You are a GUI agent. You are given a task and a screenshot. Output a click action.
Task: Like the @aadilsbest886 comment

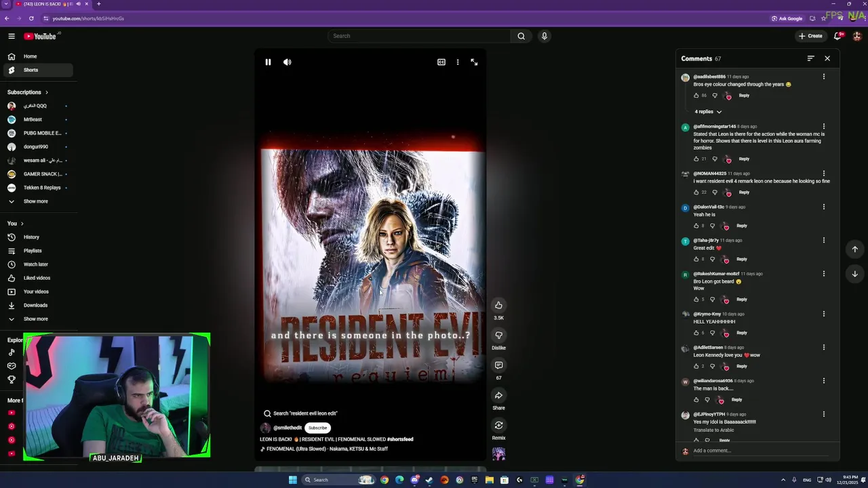point(696,96)
